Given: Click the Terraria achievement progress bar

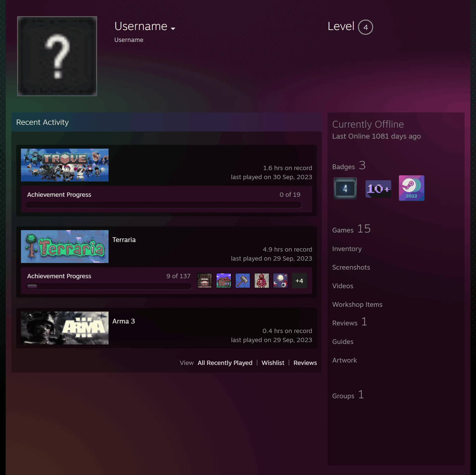Looking at the screenshot, I should tap(109, 286).
